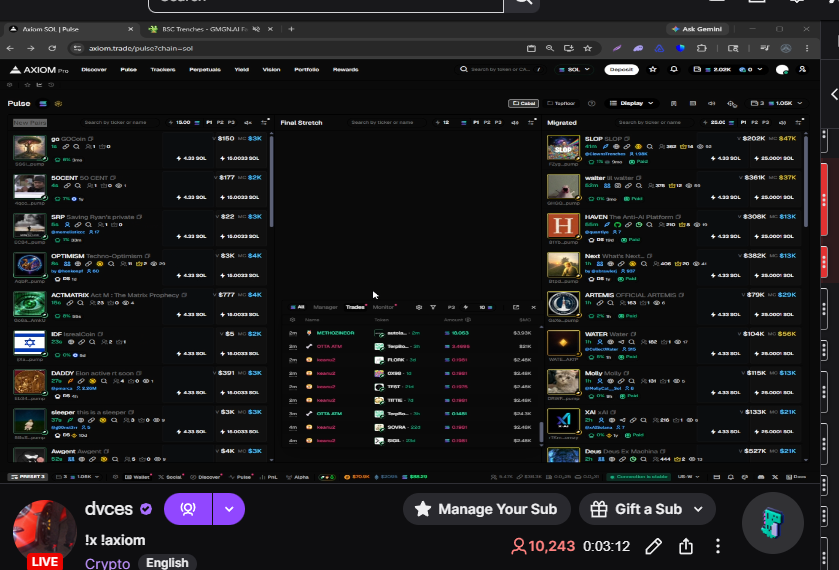Click the English language tag
The width and height of the screenshot is (839, 570).
pyautogui.click(x=167, y=563)
